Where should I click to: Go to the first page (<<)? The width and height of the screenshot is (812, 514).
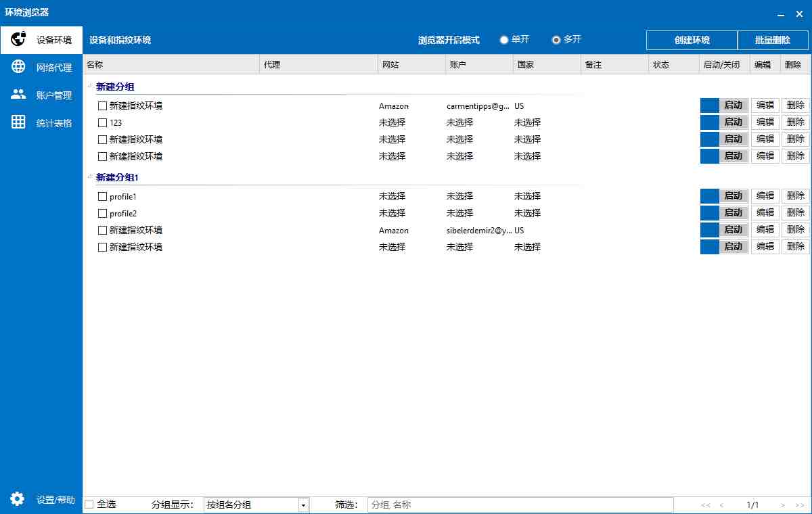(x=706, y=505)
